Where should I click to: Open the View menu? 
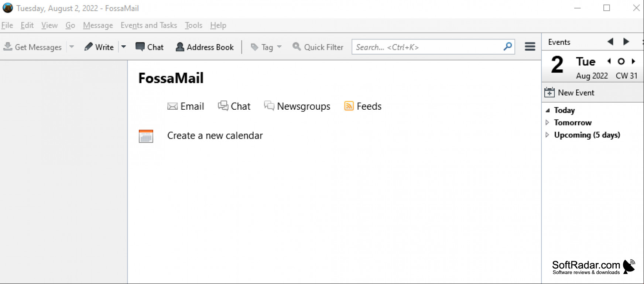(49, 25)
